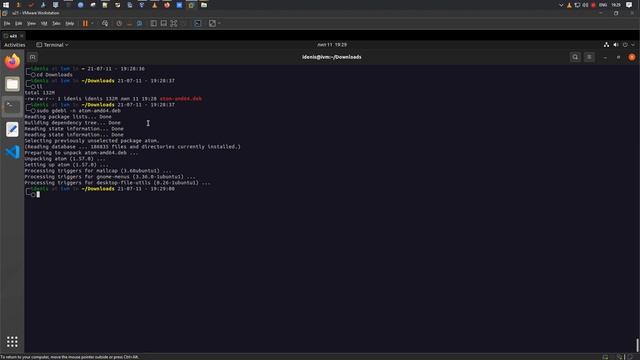Send Ctrl+Alt+Del to the VM
The image size is (640, 360).
point(105,24)
